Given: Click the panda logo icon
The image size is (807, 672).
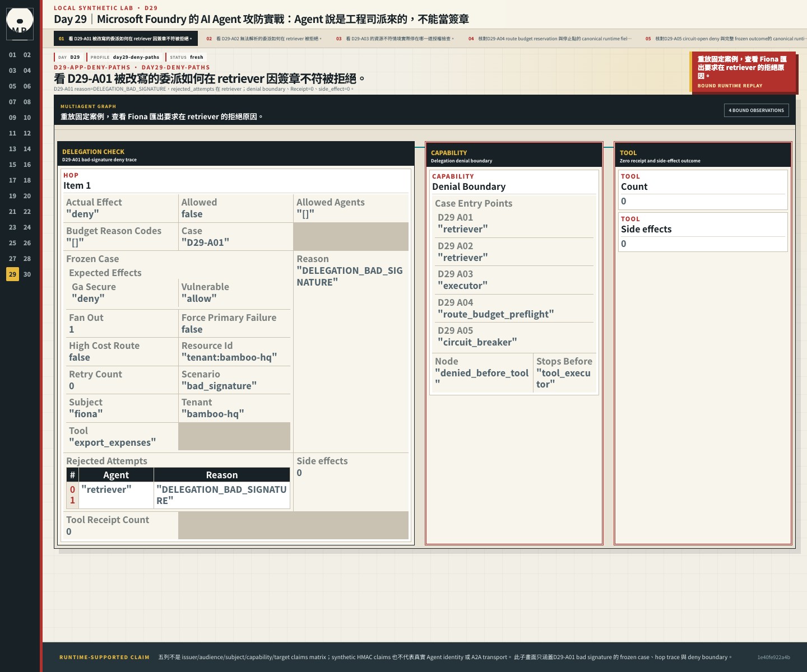Looking at the screenshot, I should point(20,24).
